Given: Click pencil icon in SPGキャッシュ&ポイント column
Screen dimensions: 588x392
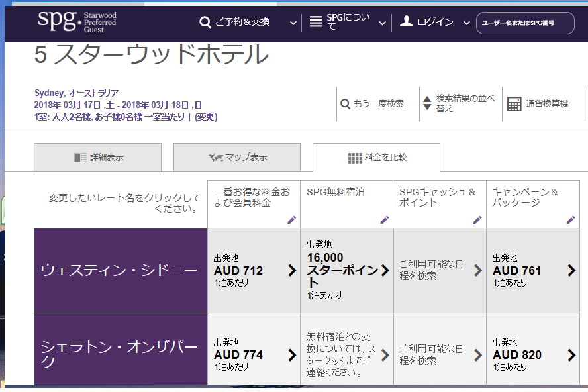Looking at the screenshot, I should [x=477, y=220].
